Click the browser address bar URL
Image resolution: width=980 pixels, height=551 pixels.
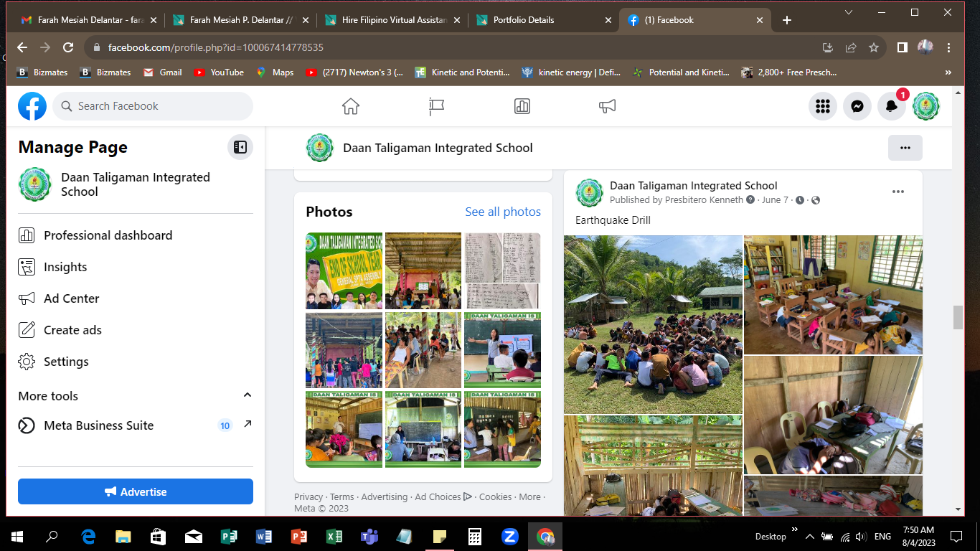(216, 47)
